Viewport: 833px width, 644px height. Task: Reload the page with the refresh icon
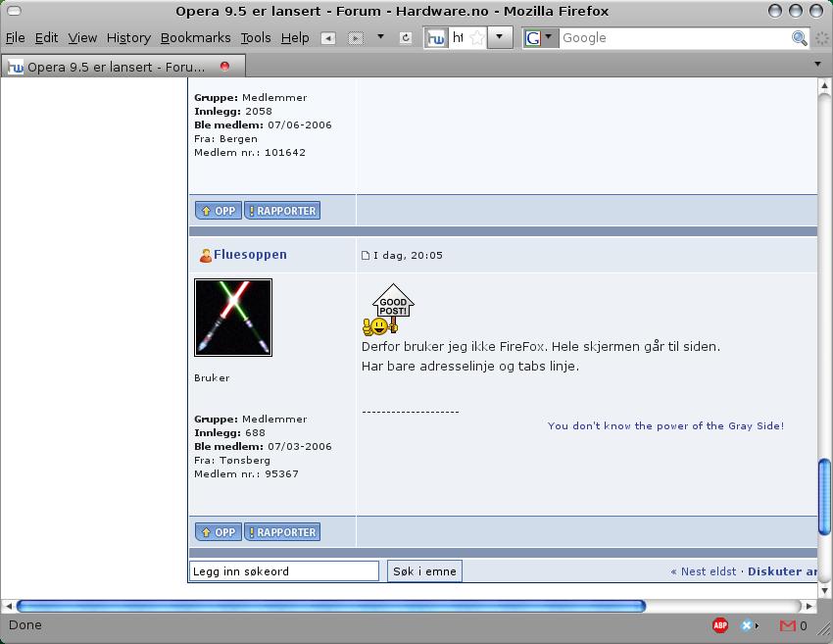click(x=406, y=37)
